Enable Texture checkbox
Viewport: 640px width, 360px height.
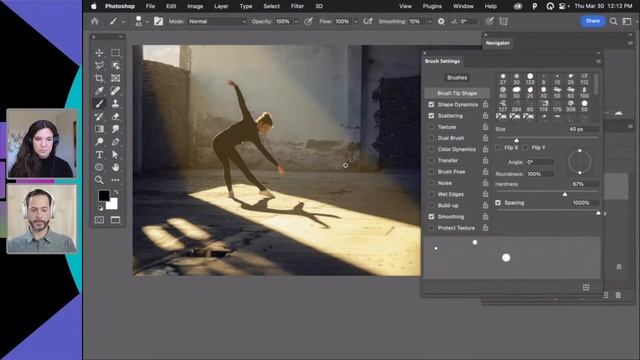coord(431,127)
